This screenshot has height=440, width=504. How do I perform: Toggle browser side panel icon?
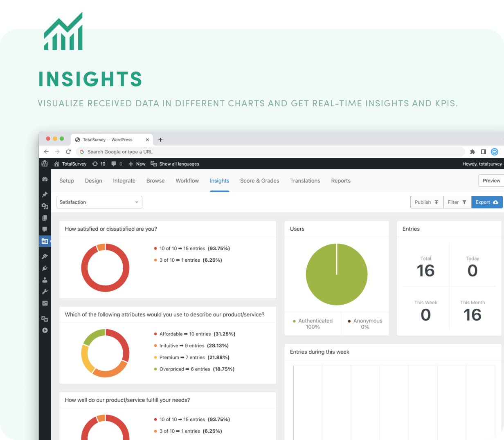click(484, 152)
